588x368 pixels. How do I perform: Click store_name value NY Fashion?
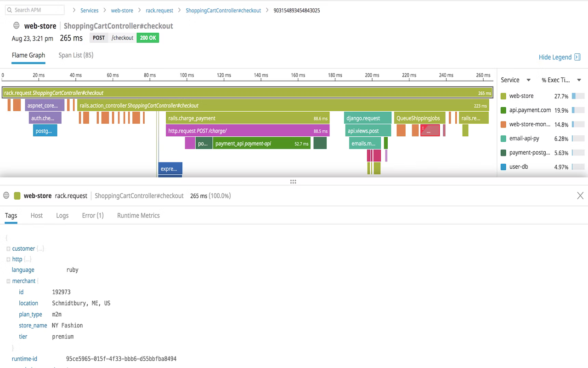[68, 325]
